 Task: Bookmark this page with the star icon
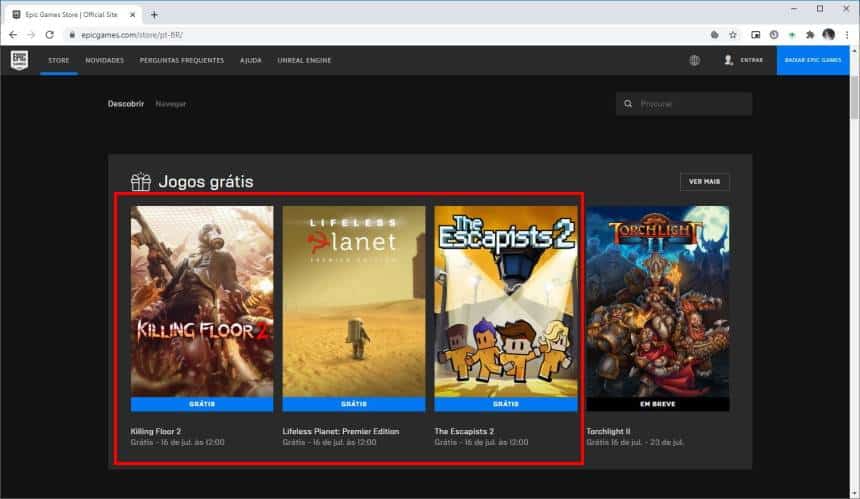[x=733, y=35]
